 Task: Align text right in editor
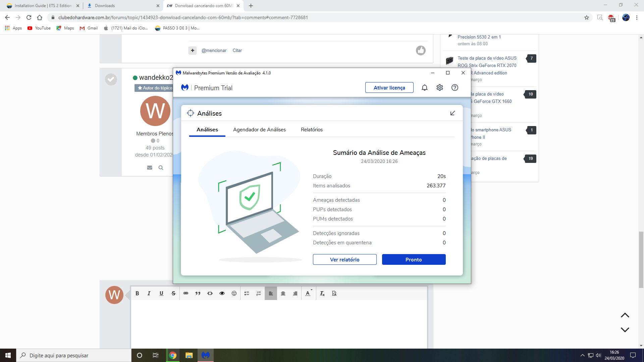295,293
